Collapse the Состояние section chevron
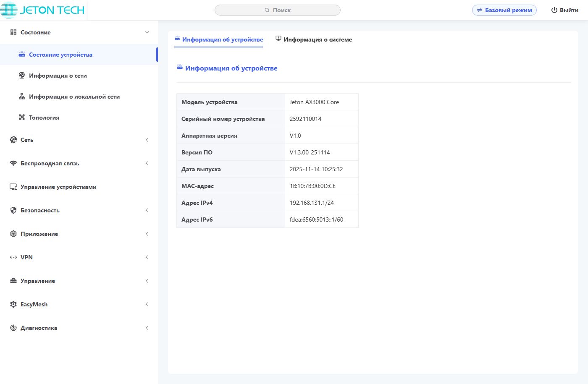The height and width of the screenshot is (384, 588). point(147,32)
